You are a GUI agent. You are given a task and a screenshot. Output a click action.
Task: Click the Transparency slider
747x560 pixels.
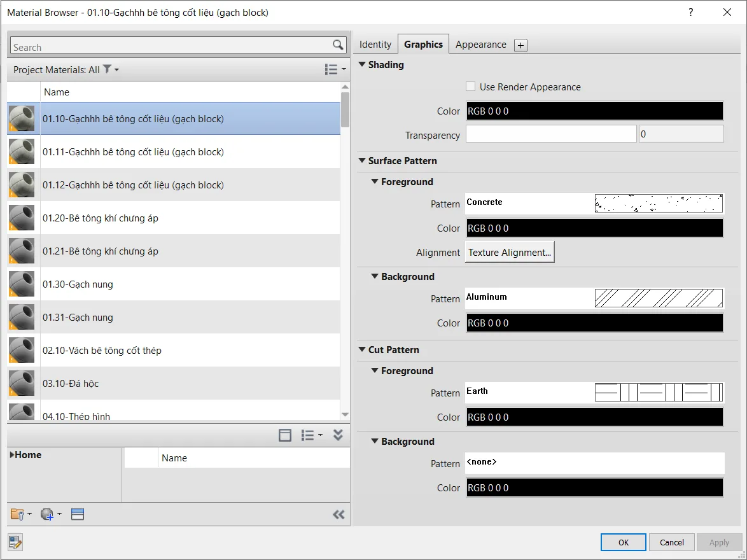tap(551, 134)
